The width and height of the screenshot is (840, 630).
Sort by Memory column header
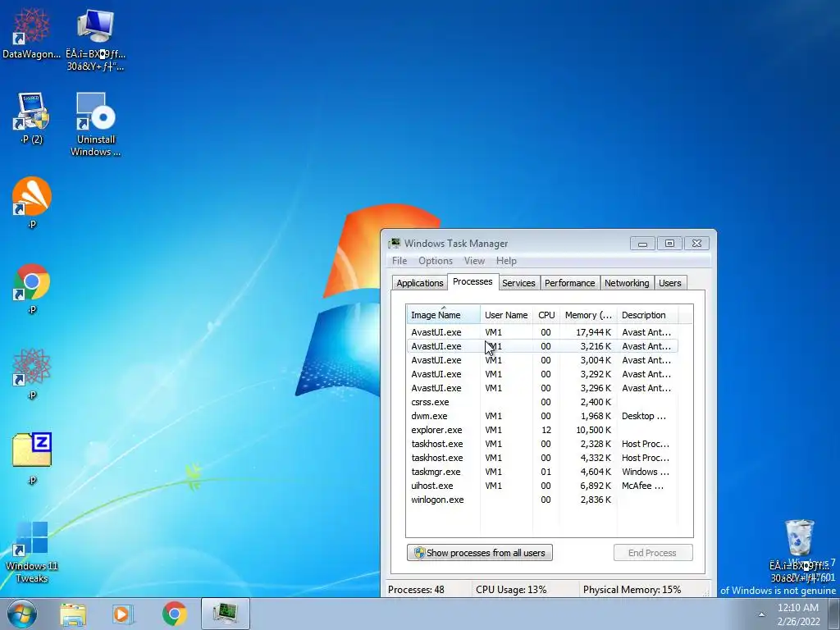click(588, 315)
